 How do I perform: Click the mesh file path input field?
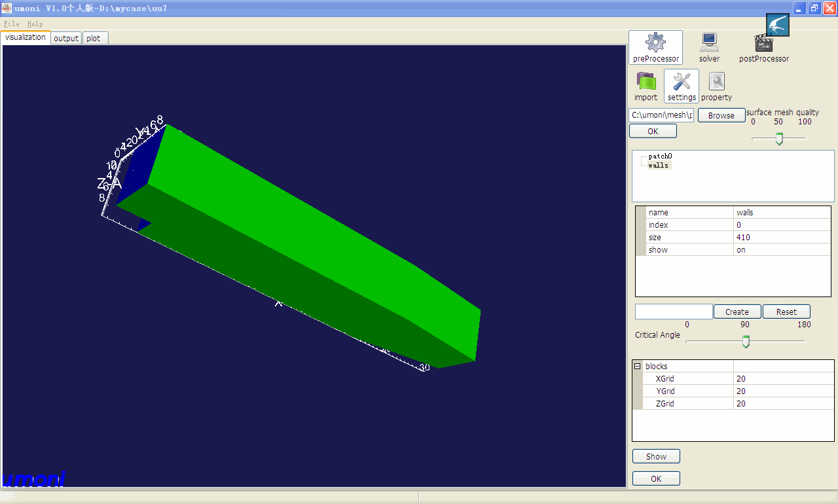(661, 115)
